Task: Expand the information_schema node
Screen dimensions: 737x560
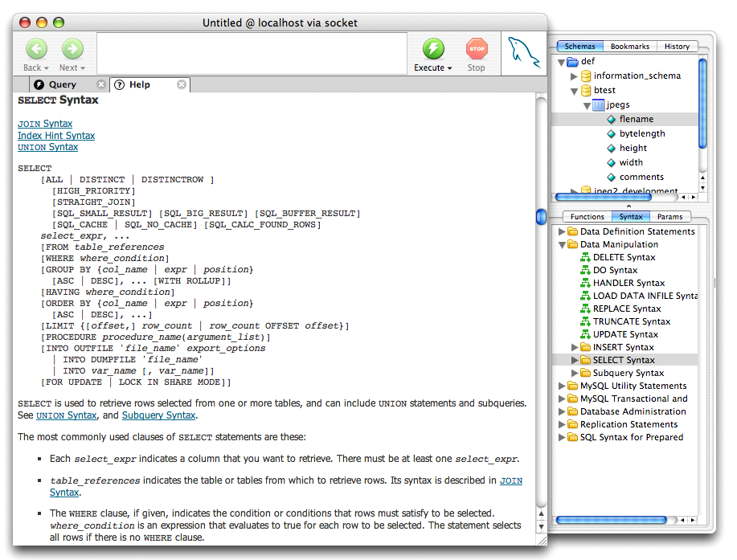Action: 574,76
